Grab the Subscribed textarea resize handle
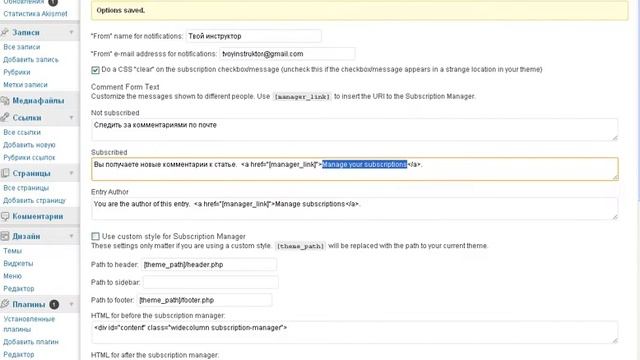 click(x=615, y=177)
